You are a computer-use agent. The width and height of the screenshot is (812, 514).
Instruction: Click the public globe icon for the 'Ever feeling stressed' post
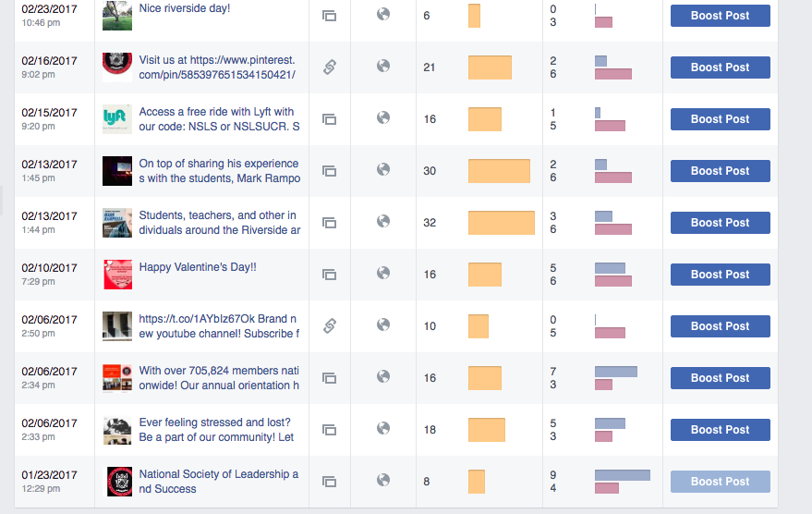click(383, 429)
